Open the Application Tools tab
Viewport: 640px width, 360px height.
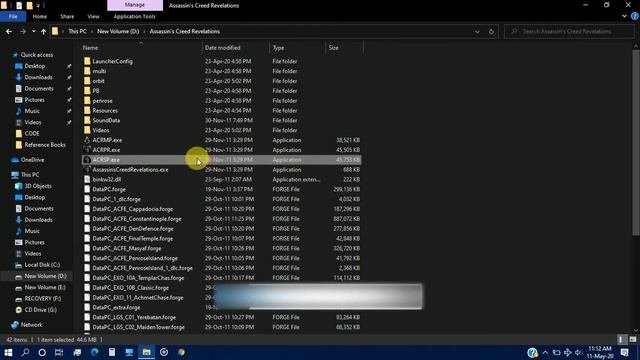coord(134,16)
